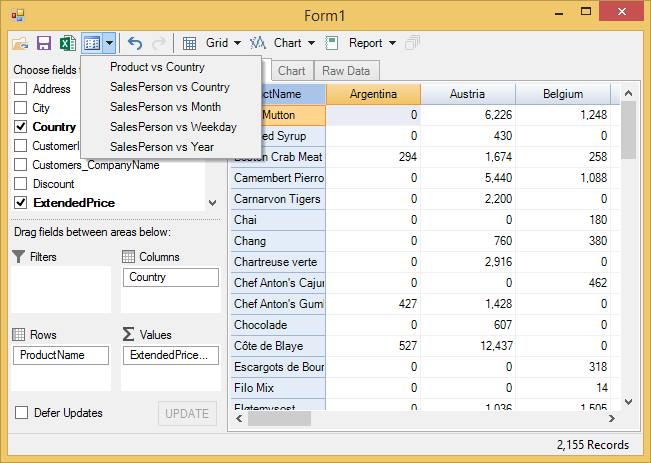651x463 pixels.
Task: Check the Address field checkbox
Action: click(20, 89)
